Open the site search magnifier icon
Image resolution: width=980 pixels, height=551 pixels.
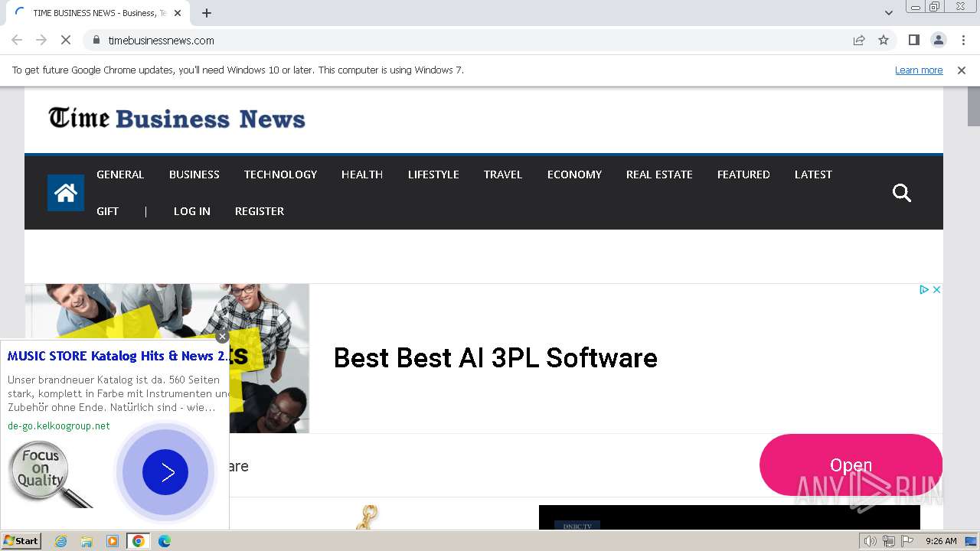click(x=902, y=193)
